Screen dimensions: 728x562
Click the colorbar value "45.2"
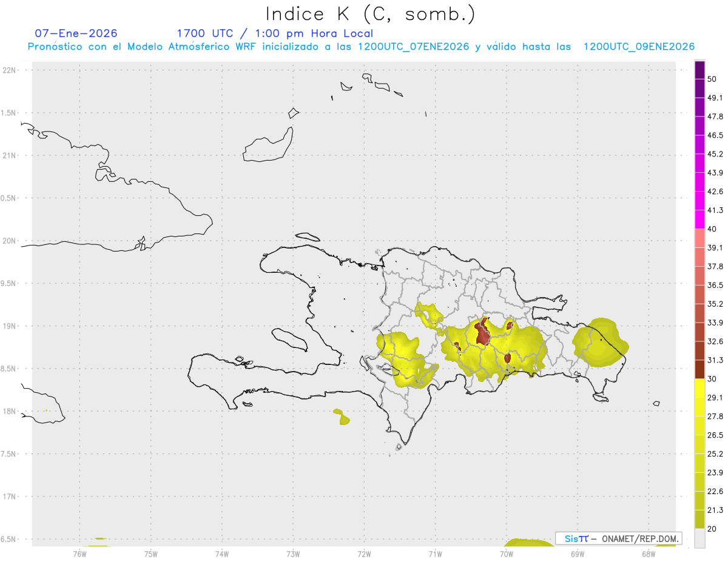[715, 154]
